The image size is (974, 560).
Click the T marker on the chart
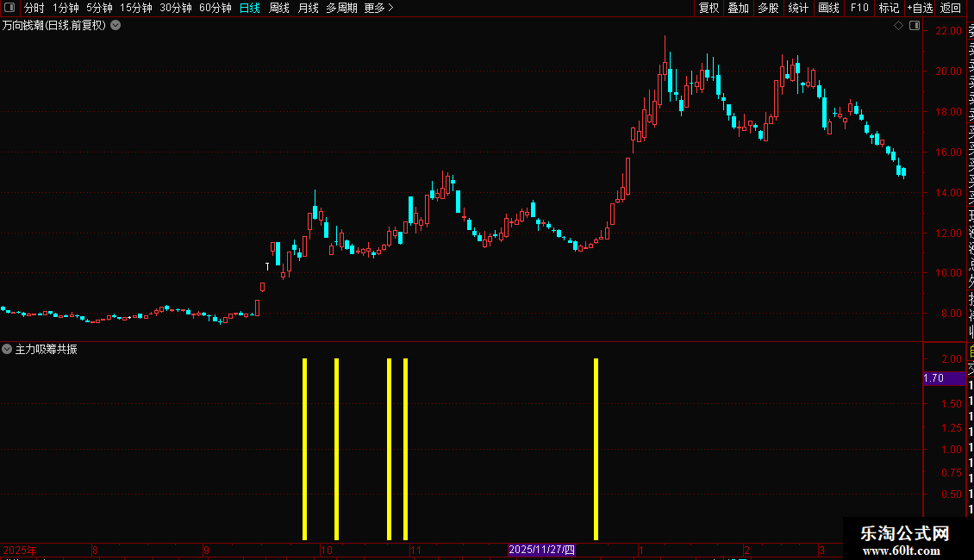pos(267,266)
